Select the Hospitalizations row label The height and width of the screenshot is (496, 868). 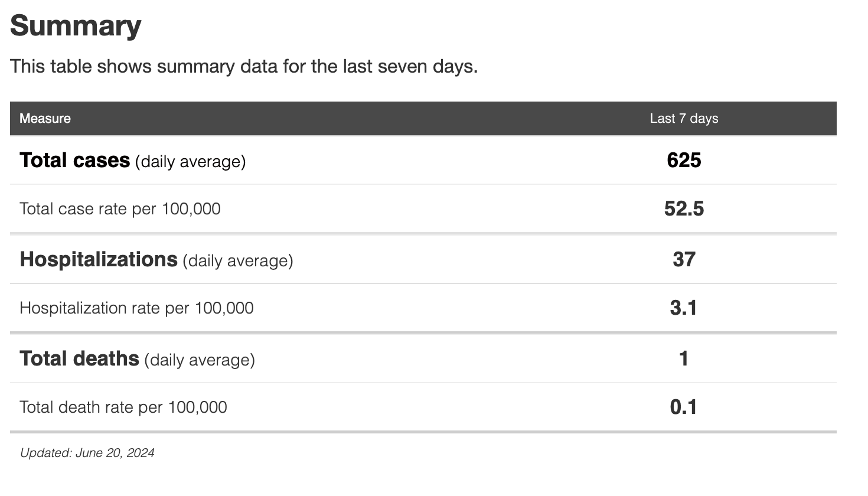pyautogui.click(x=99, y=259)
